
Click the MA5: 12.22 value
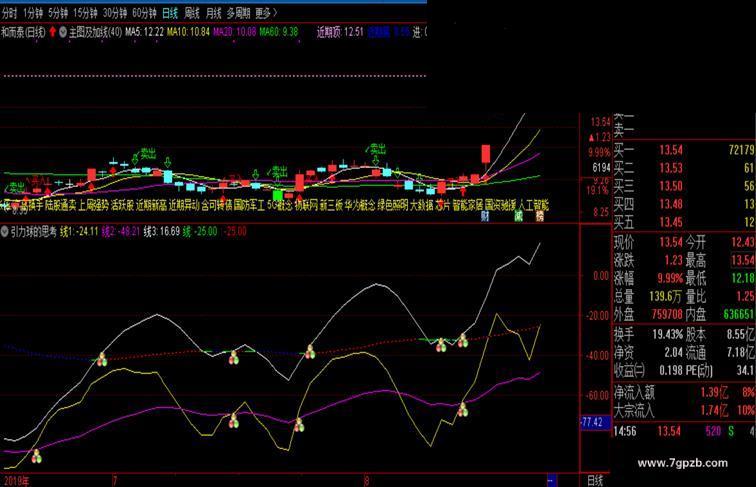[144, 32]
